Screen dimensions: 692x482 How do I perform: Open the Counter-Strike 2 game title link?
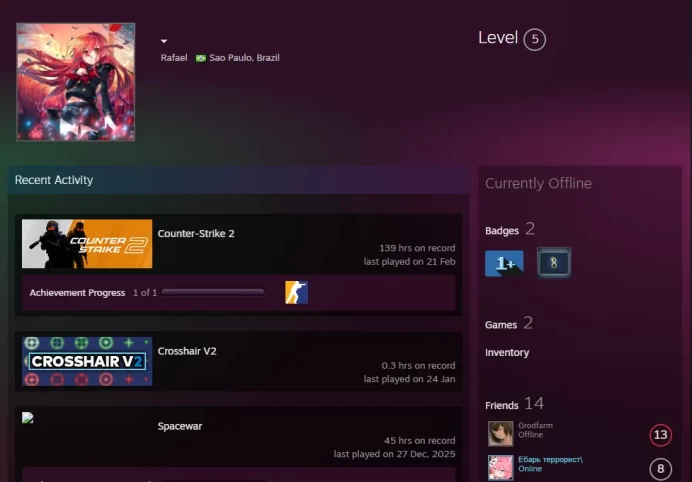pos(196,233)
